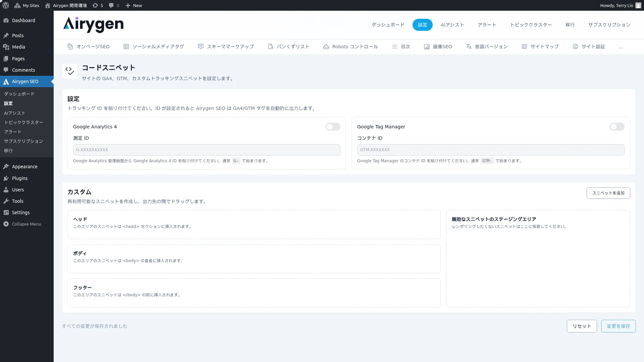Expand the hidden tabs ellipsis
Image resolution: width=644 pixels, height=362 pixels.
click(x=621, y=47)
